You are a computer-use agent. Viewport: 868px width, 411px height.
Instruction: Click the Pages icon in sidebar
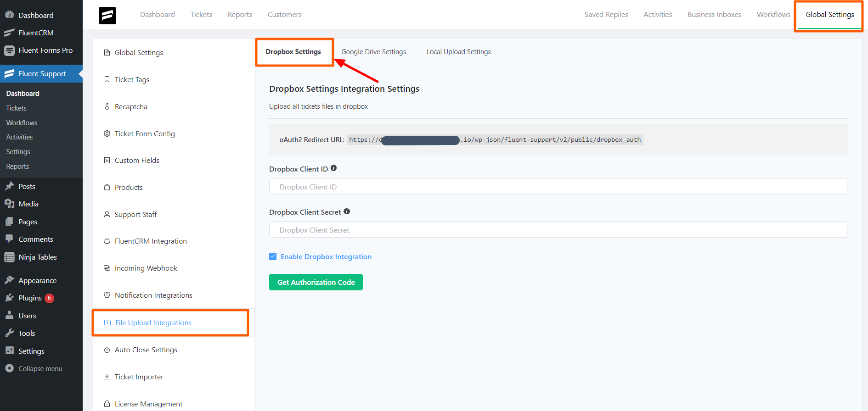coord(9,222)
